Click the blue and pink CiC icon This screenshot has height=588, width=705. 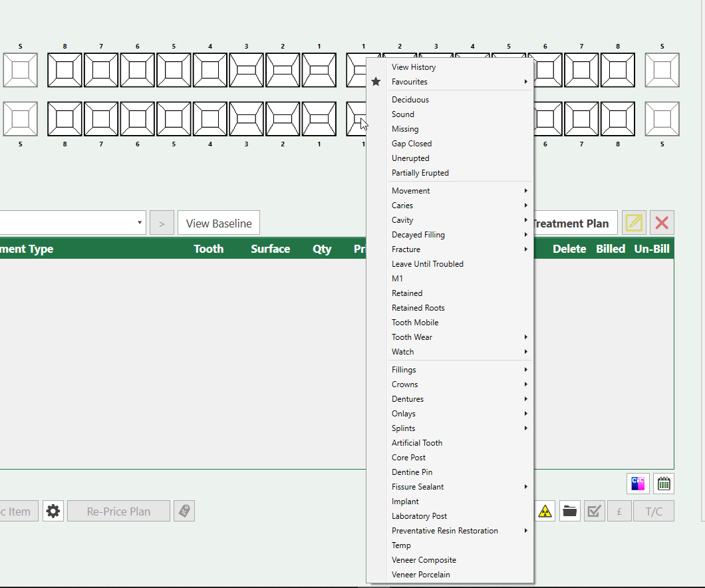coord(637,484)
